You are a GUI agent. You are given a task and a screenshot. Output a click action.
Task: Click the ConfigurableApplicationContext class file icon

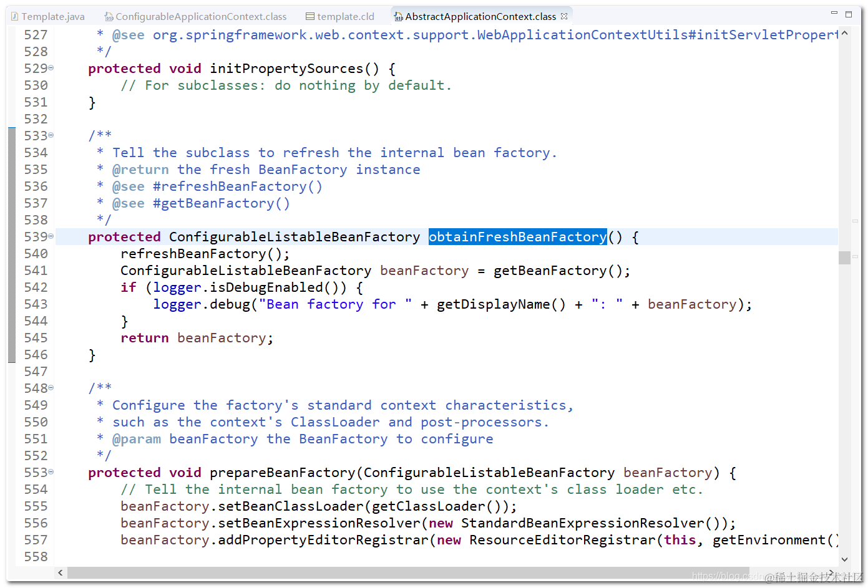(109, 17)
